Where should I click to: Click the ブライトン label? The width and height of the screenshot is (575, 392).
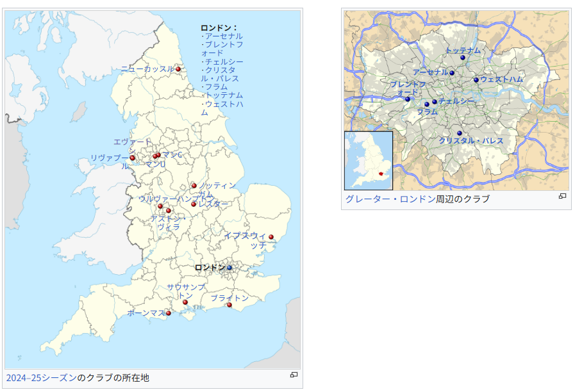[x=229, y=298]
